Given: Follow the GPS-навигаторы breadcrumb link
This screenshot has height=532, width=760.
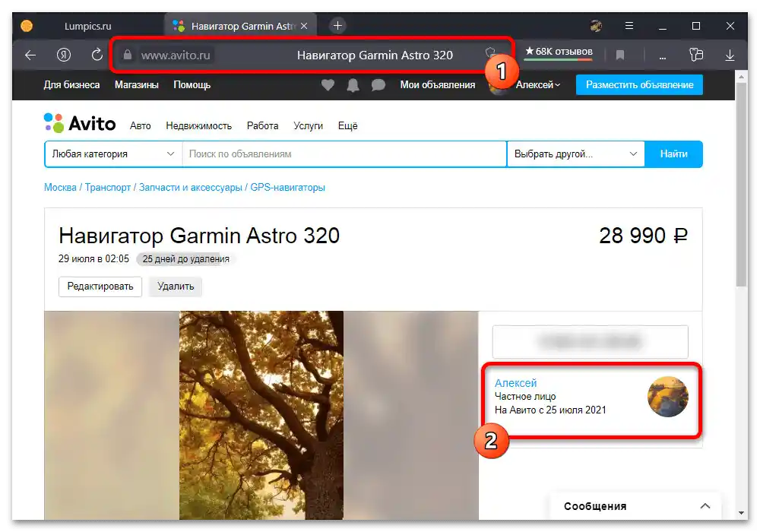Looking at the screenshot, I should coord(287,188).
